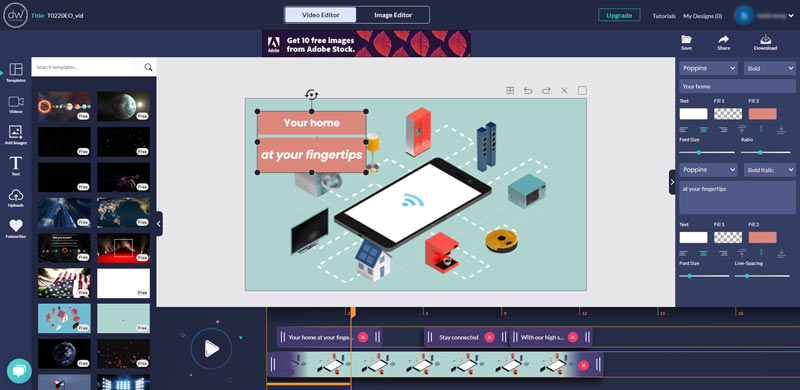Click the DW logo icon
The height and width of the screenshot is (390, 800).
point(15,15)
